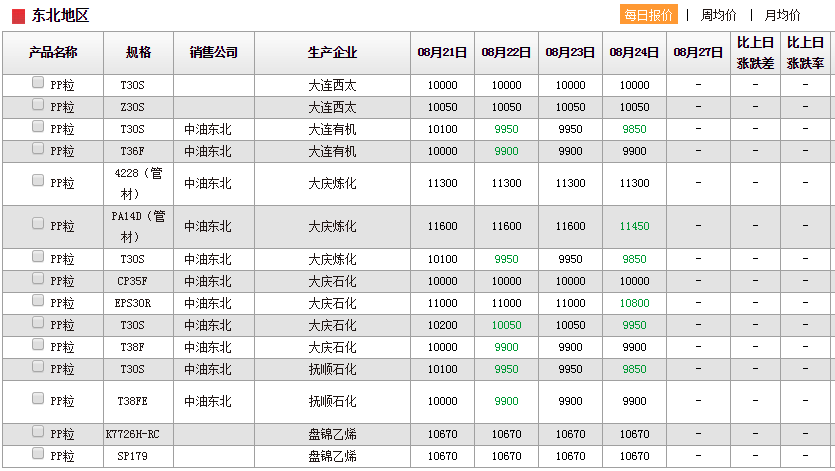
Task: Click the 08月22日 column header
Action: click(x=506, y=52)
